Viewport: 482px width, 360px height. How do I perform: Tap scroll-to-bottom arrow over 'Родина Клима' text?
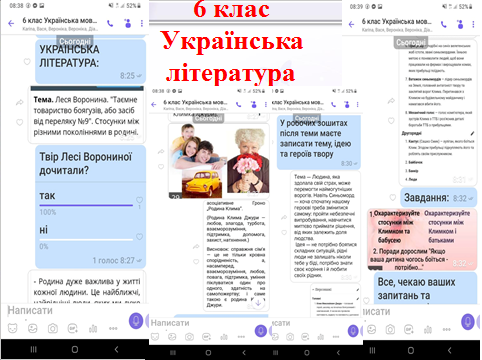(258, 303)
